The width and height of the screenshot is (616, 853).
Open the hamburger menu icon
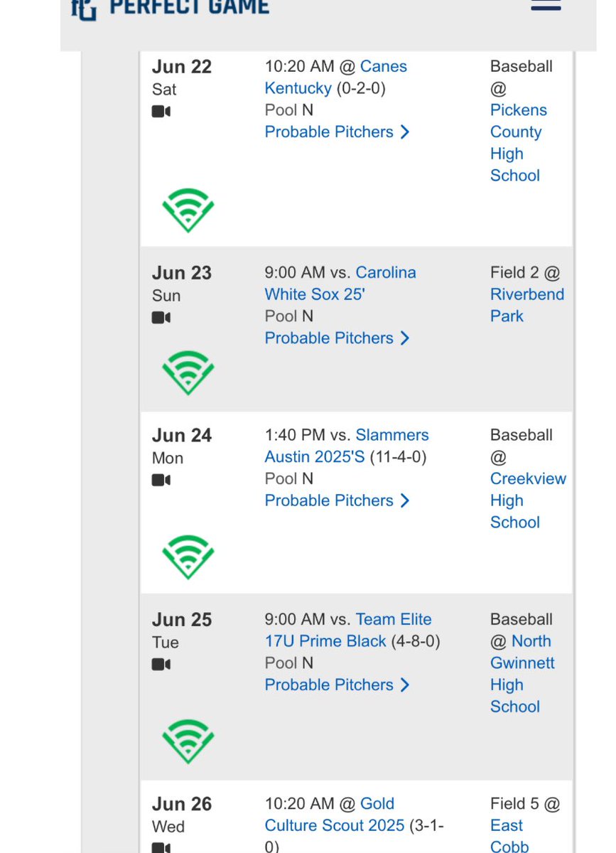click(546, 5)
